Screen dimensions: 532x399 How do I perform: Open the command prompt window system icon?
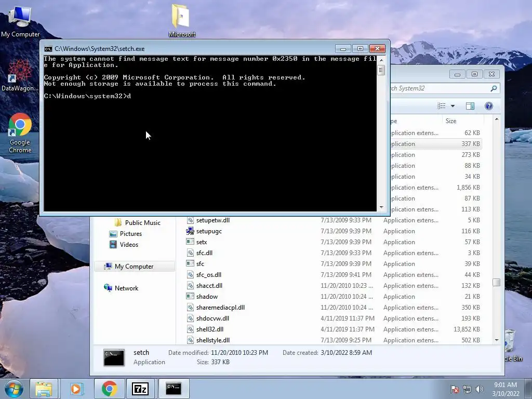48,49
